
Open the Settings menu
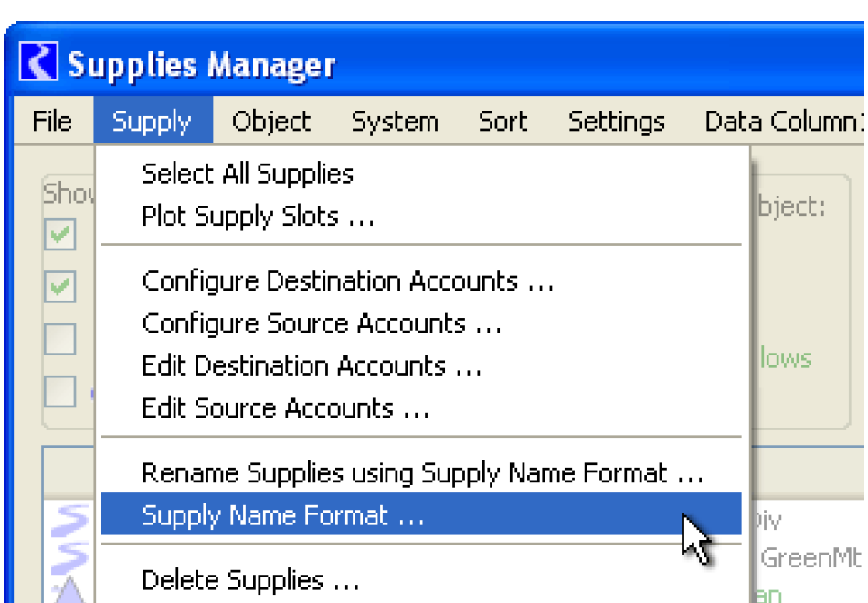pos(617,122)
